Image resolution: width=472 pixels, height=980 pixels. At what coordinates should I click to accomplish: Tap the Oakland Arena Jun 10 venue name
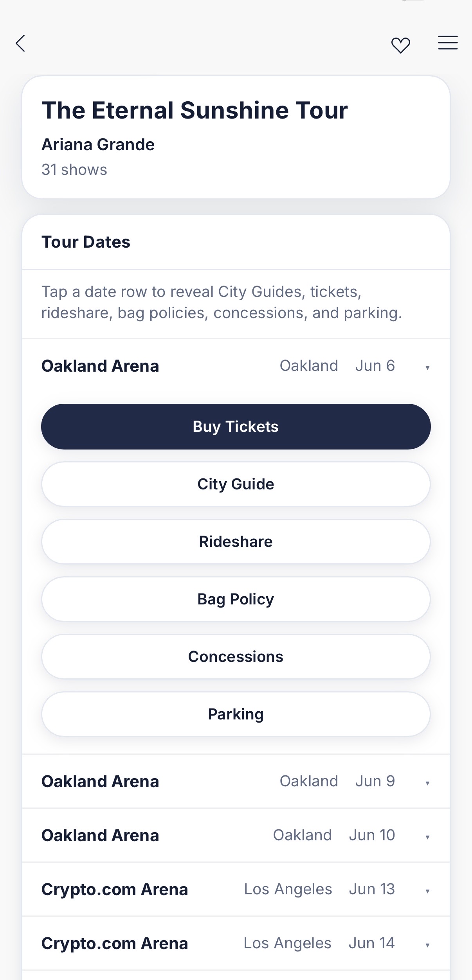[100, 835]
